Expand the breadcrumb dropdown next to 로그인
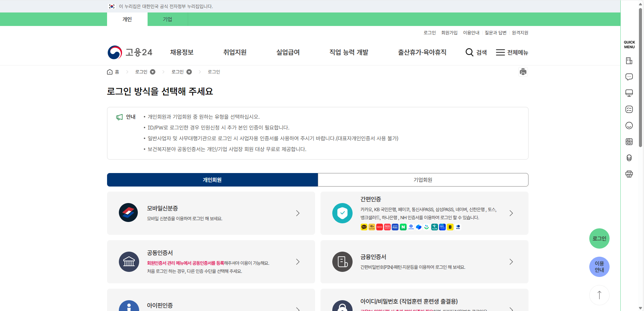Image resolution: width=644 pixels, height=311 pixels. (x=153, y=72)
